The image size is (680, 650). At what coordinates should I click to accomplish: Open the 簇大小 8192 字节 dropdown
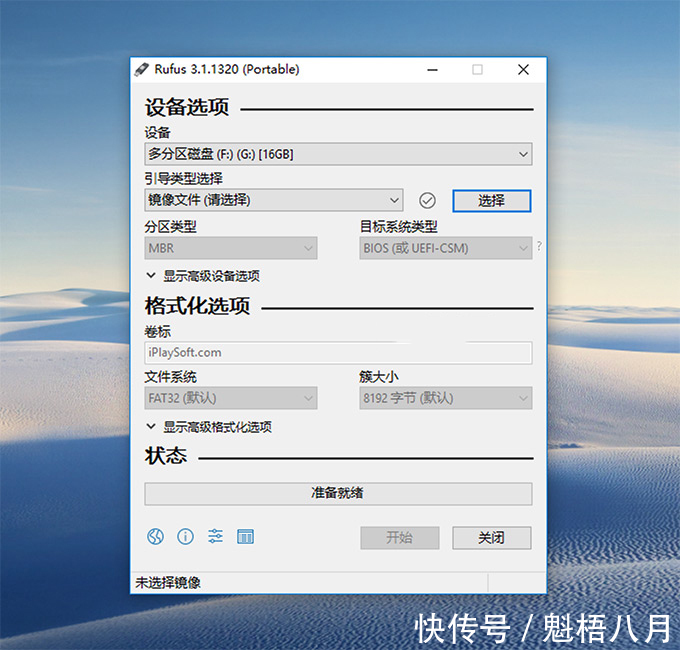pos(446,398)
